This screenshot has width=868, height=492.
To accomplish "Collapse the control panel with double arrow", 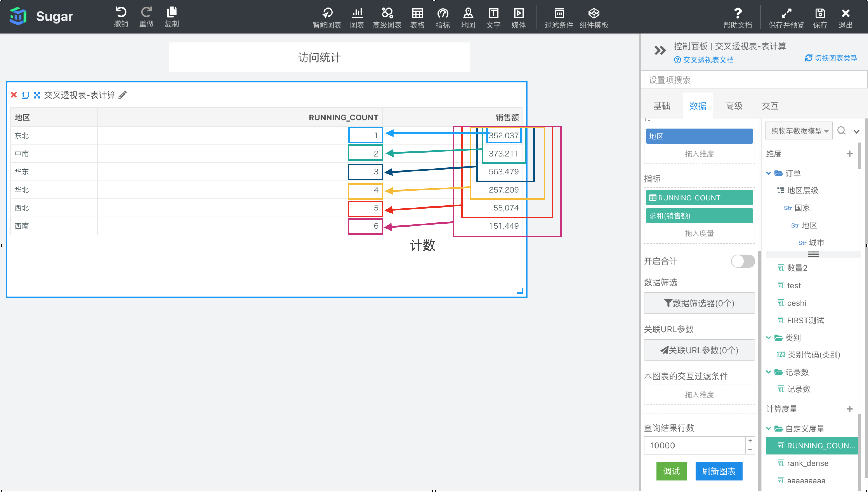I will point(660,51).
